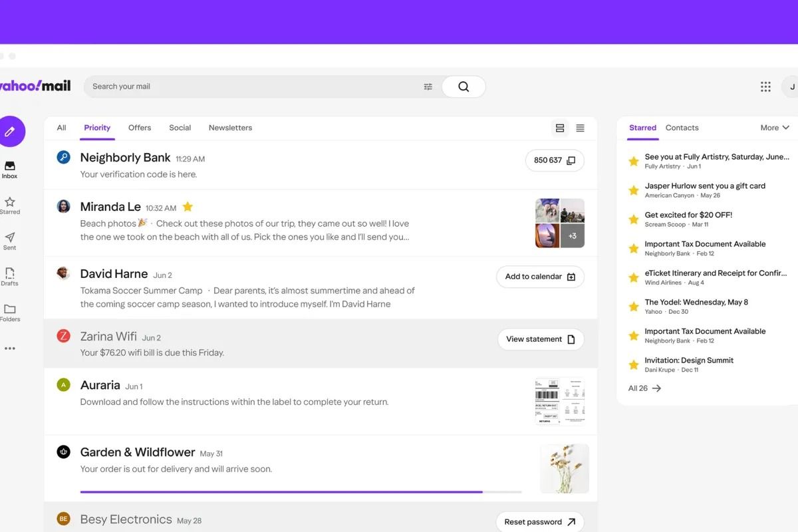
Task: Open the Compose pencil icon
Action: (11, 131)
